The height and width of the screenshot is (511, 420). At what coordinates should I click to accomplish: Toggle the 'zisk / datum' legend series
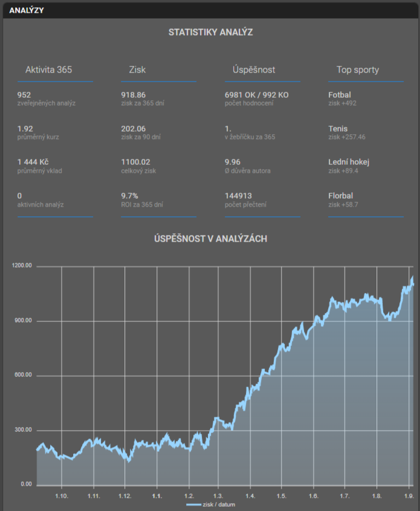tap(219, 504)
